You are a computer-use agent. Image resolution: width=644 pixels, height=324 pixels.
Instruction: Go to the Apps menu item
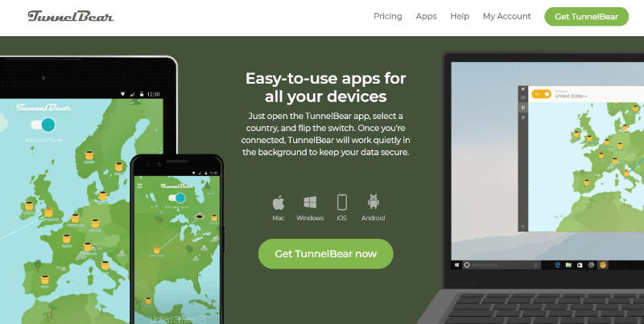(x=426, y=16)
